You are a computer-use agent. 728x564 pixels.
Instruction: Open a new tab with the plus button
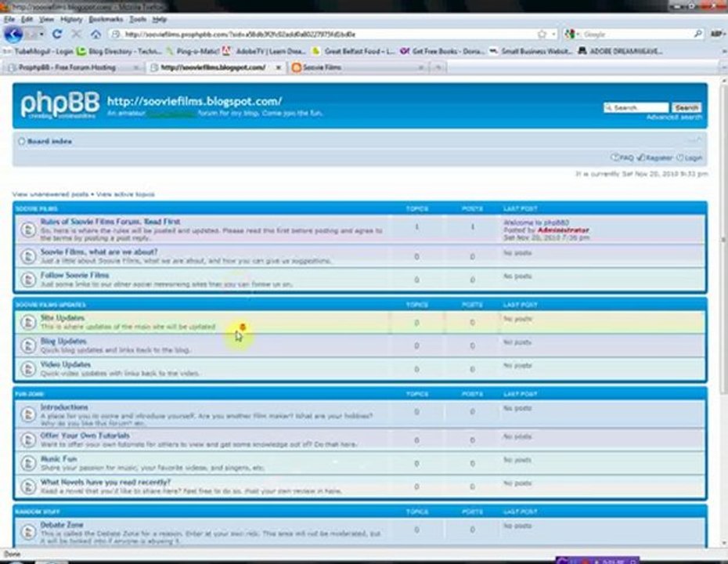pyautogui.click(x=438, y=67)
